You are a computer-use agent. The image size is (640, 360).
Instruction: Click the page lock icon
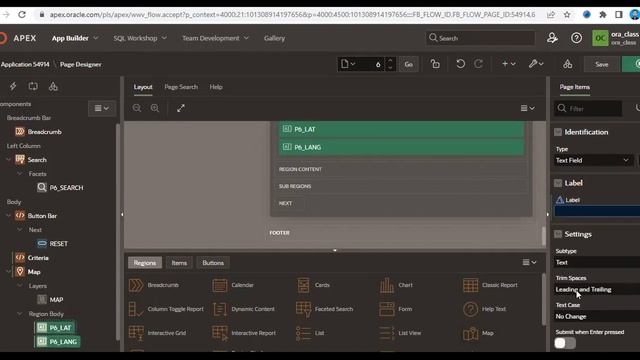point(435,64)
